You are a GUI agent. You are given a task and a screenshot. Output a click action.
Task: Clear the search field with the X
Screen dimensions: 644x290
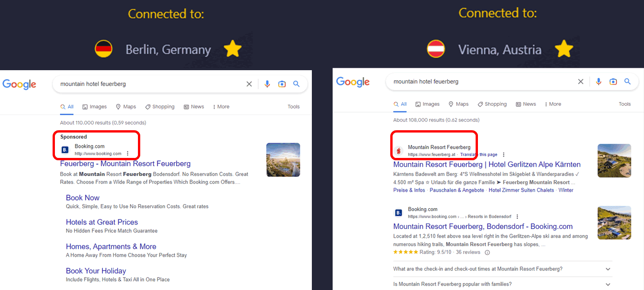pos(249,84)
